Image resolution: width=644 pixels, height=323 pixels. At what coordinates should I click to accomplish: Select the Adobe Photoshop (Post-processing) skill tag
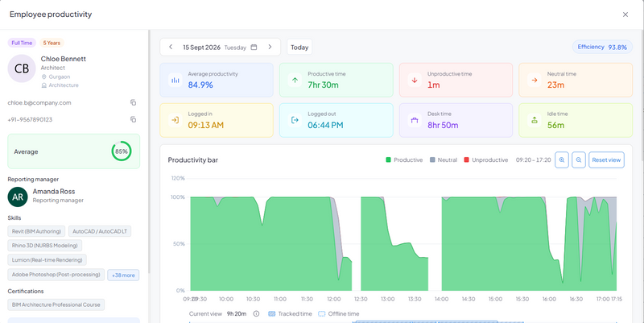(56, 274)
